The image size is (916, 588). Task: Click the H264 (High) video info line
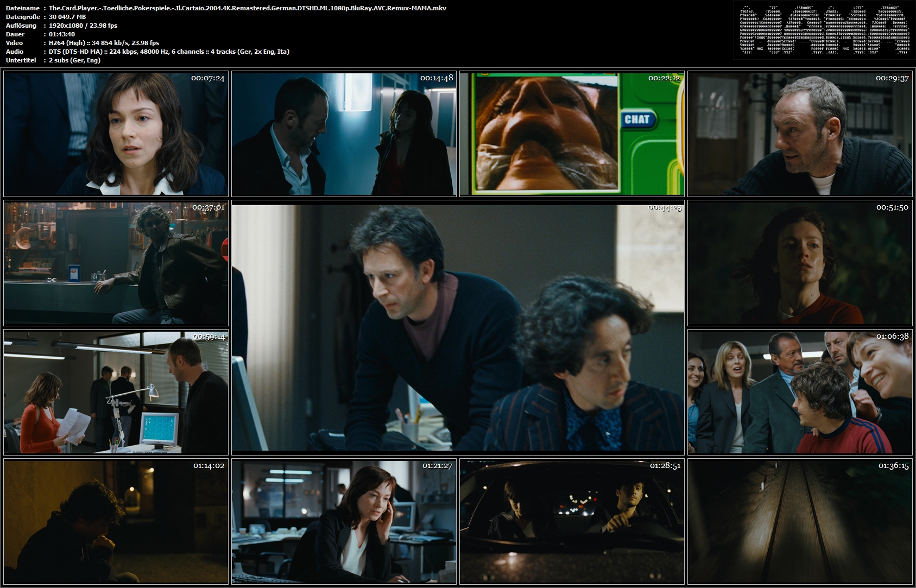(x=104, y=43)
